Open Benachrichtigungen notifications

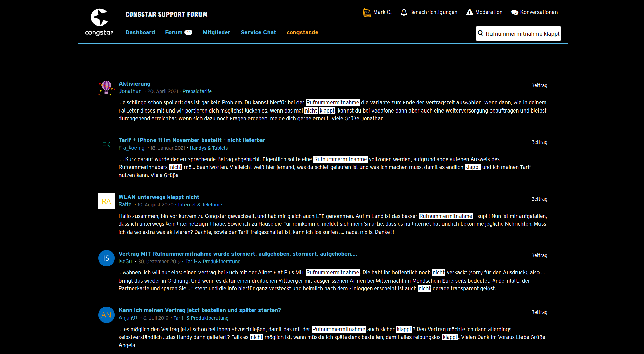tap(433, 12)
